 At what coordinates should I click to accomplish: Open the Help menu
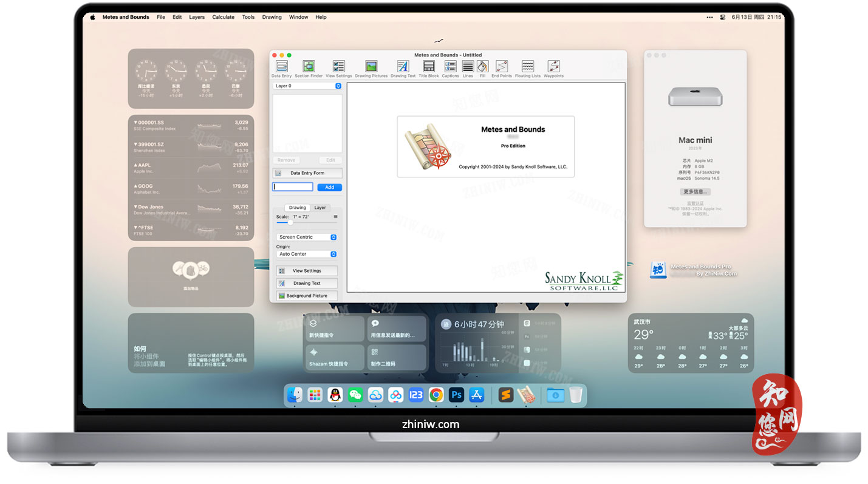[x=321, y=17]
